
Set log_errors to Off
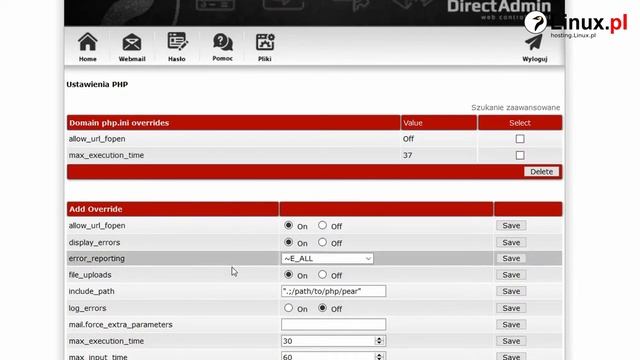click(x=322, y=308)
